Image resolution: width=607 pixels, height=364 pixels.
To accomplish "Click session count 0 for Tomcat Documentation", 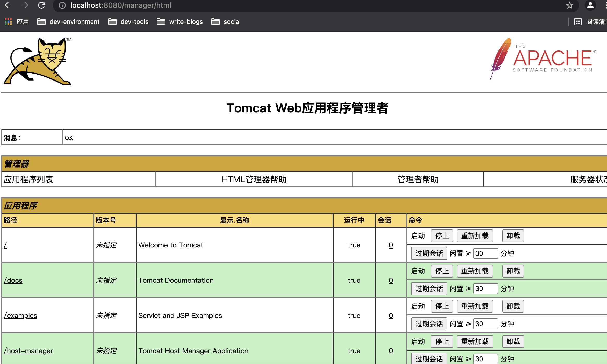I will coord(391,280).
